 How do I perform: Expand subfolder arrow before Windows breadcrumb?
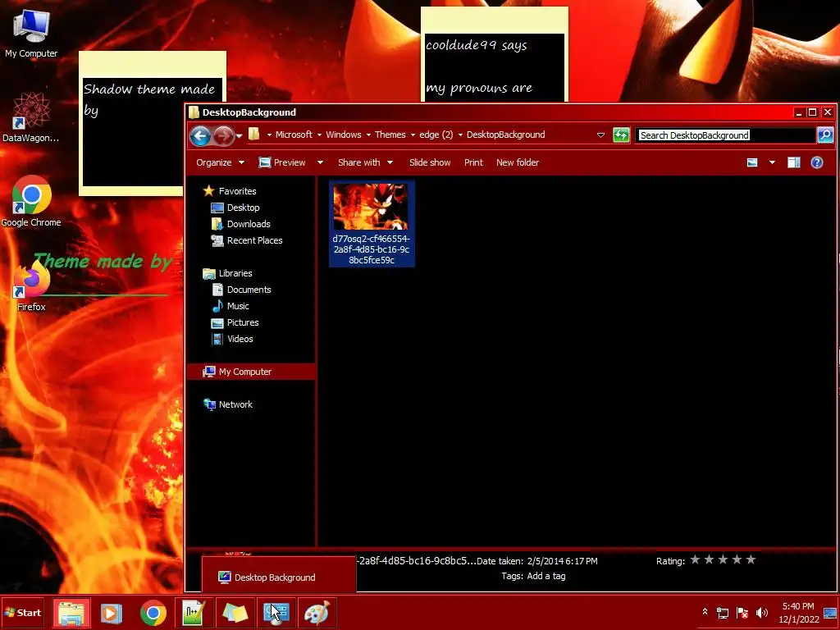tap(319, 135)
